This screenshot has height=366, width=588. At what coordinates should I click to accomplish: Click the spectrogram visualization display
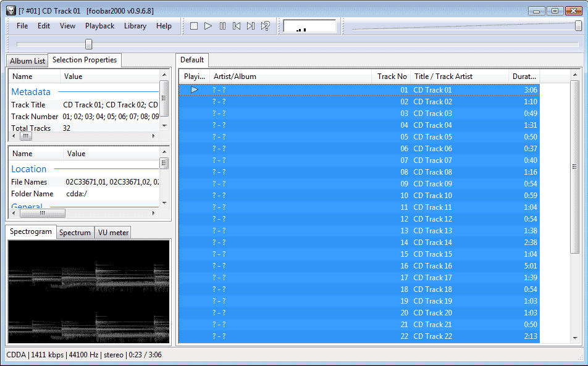pyautogui.click(x=88, y=292)
